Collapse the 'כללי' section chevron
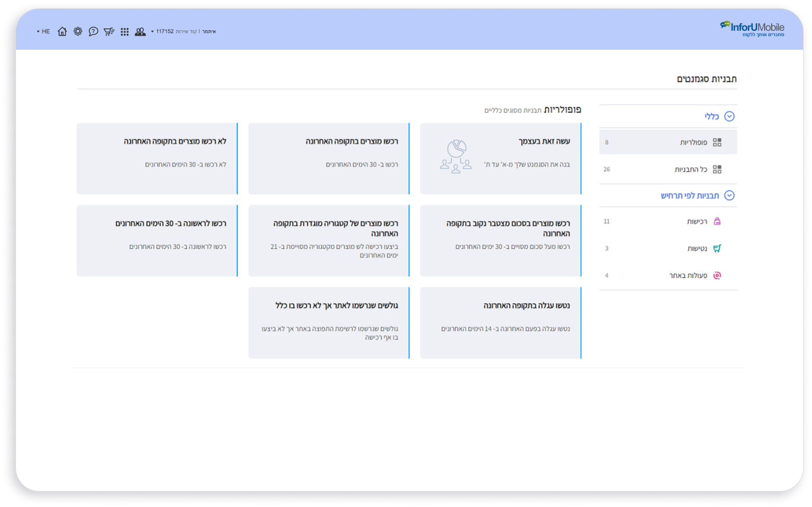Screen dimensions: 812x507 729,117
